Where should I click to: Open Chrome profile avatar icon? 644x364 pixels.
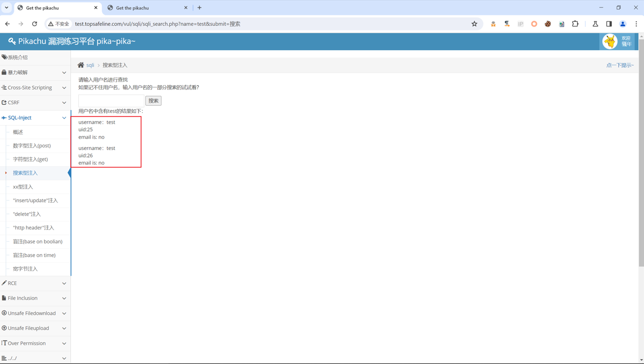[x=623, y=24]
